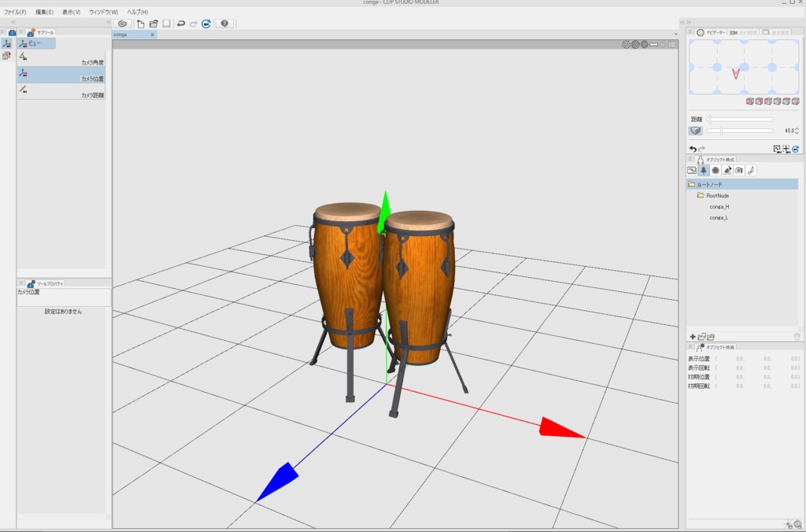Reset camera via navigator blue circular icon

point(795,149)
